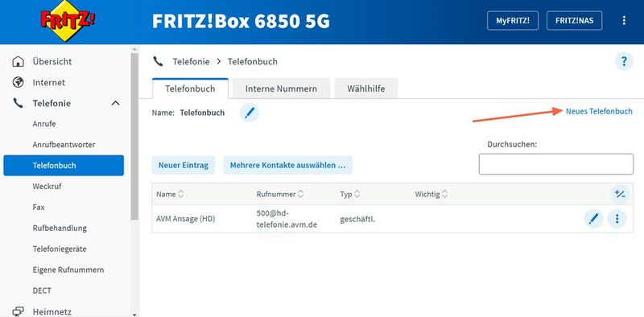644x317 pixels.
Task: Open Telefoniegeräte in the sidebar
Action: click(60, 249)
